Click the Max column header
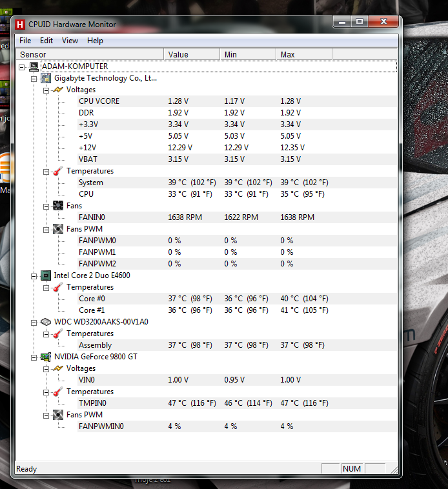 click(x=304, y=54)
